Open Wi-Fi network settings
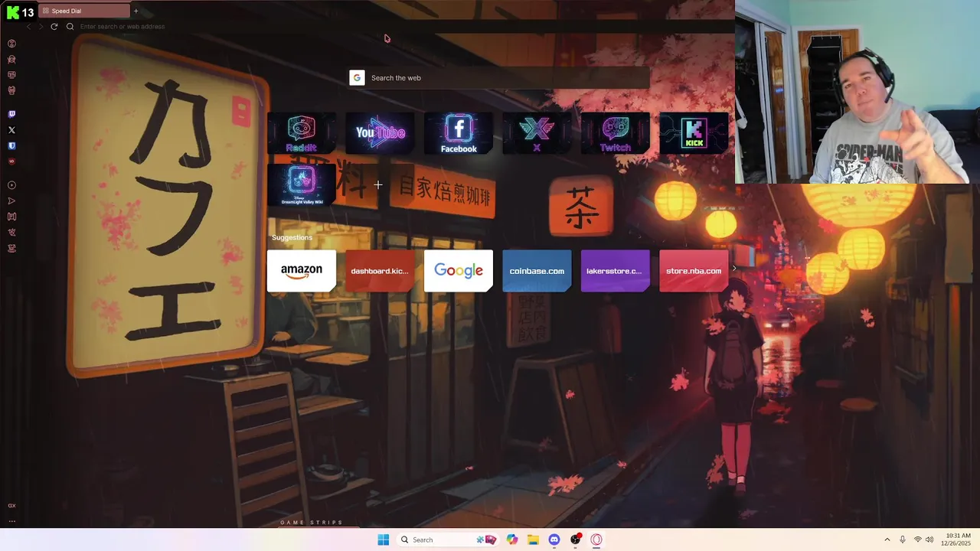This screenshot has height=551, width=980. coord(918,540)
